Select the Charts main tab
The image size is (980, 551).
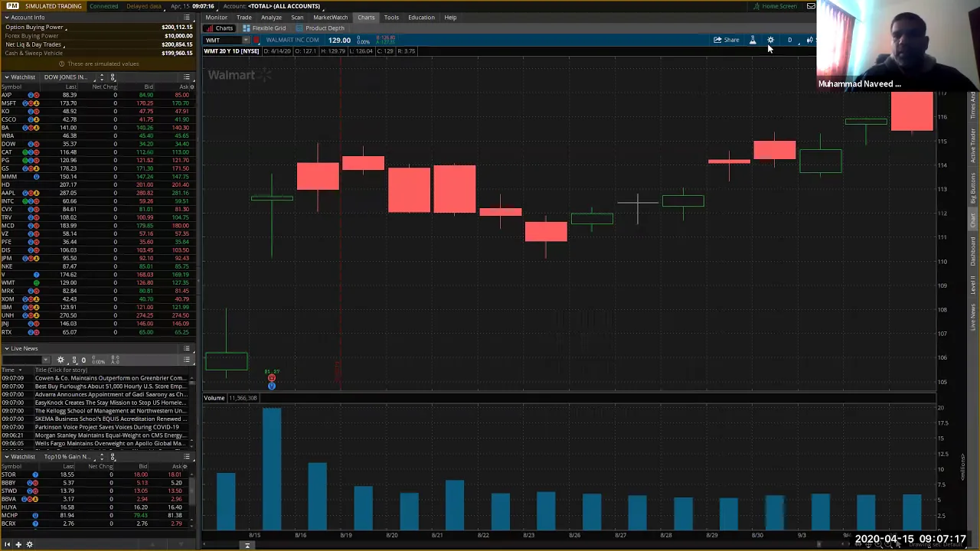pos(366,17)
